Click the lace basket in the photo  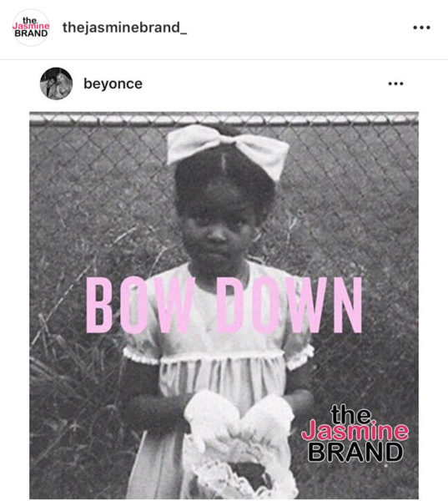(x=239, y=448)
